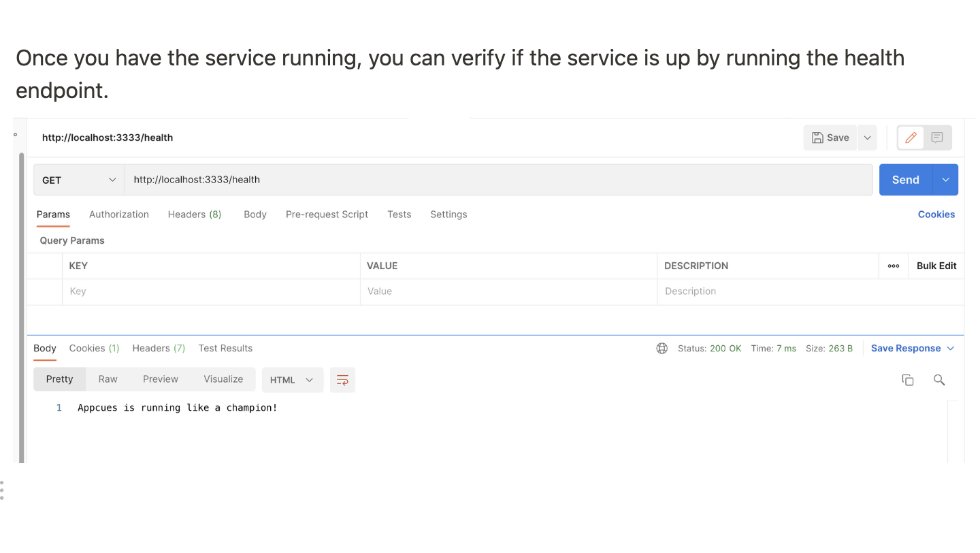Copy response body using copy icon
The width and height of the screenshot is (980, 553).
(907, 380)
